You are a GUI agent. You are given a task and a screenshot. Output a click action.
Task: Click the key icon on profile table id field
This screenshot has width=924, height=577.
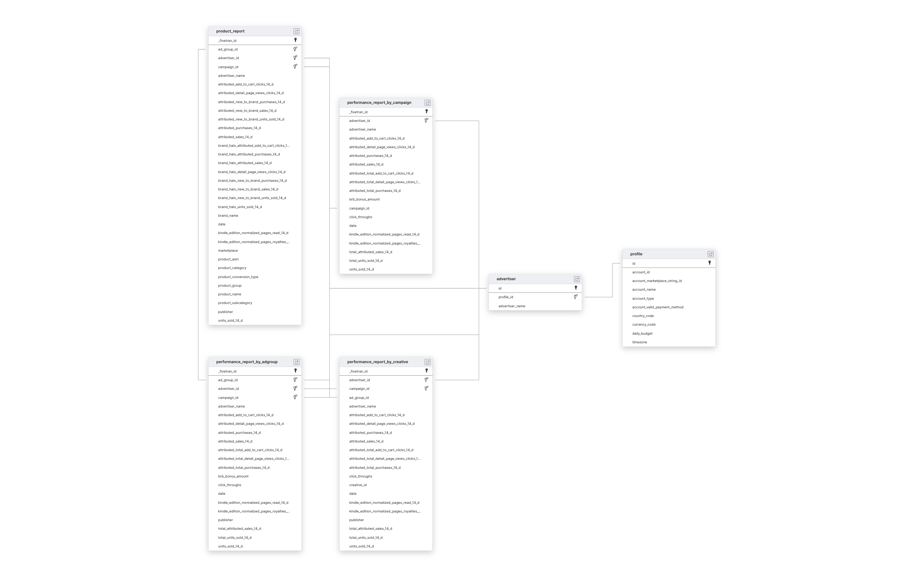[x=709, y=263]
